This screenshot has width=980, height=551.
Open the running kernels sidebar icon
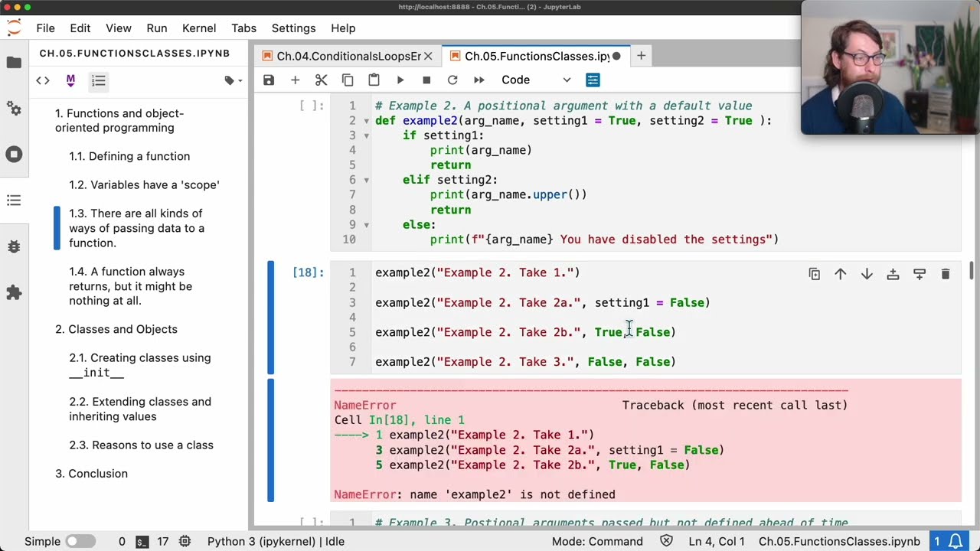[x=14, y=155]
